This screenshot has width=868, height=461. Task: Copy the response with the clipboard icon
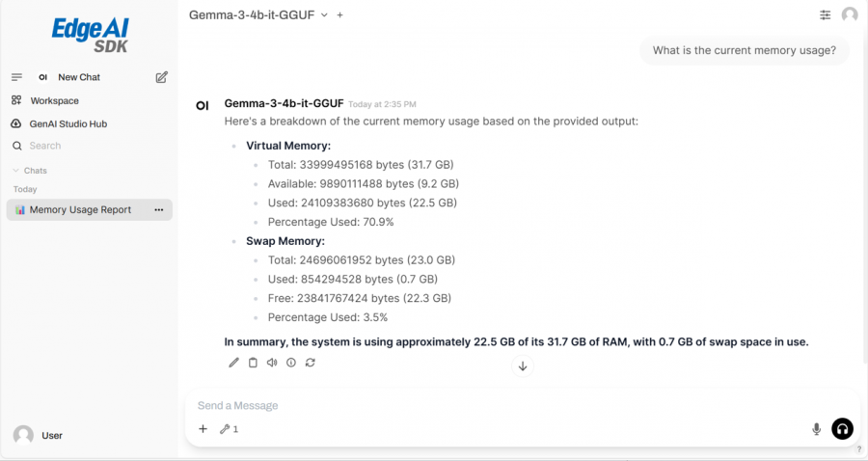click(x=253, y=363)
